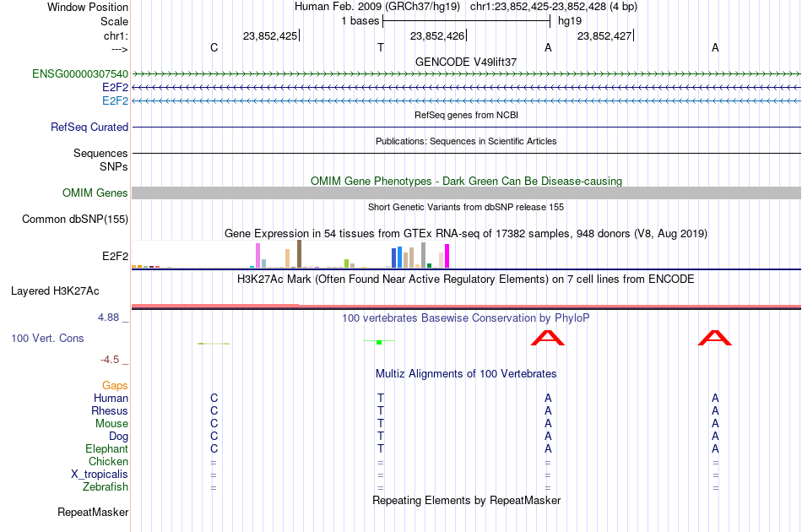Click the violet bar in the GTEx chart

[257, 255]
